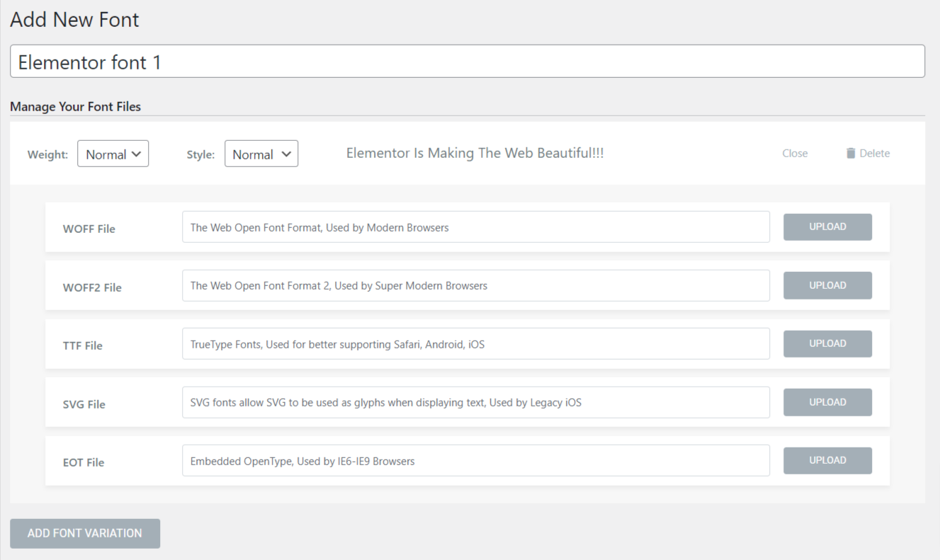
Task: Select the WOFF2 File URL field
Action: (475, 285)
